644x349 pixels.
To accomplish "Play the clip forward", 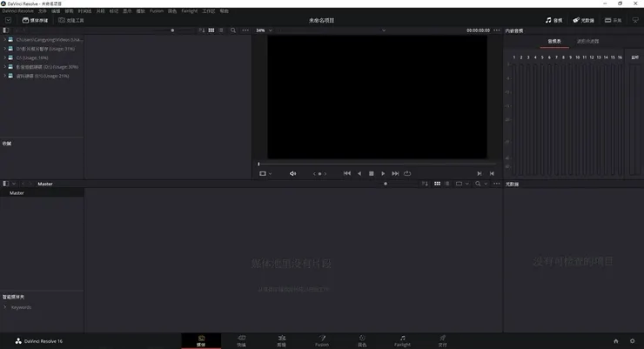I will [x=383, y=174].
